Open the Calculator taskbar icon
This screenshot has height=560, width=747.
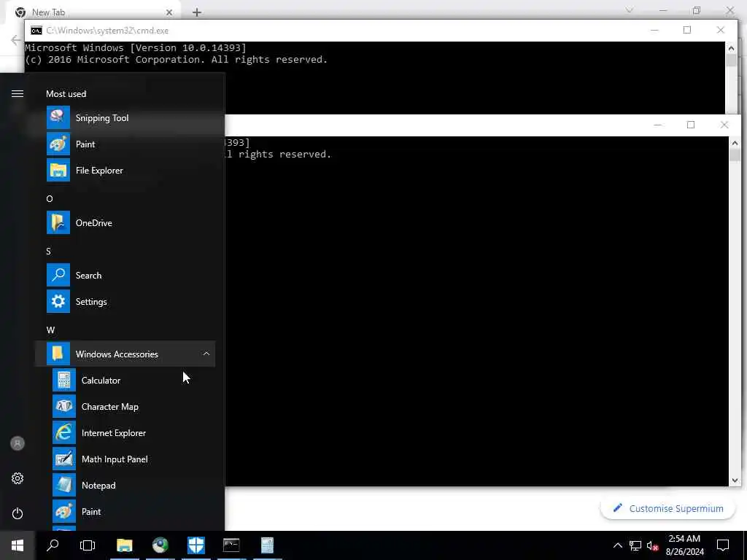pyautogui.click(x=267, y=545)
